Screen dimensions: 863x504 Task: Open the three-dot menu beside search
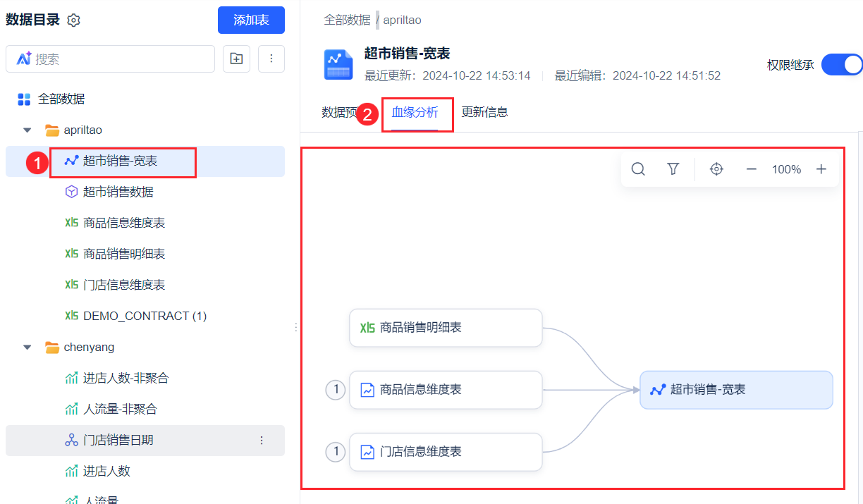click(x=271, y=59)
